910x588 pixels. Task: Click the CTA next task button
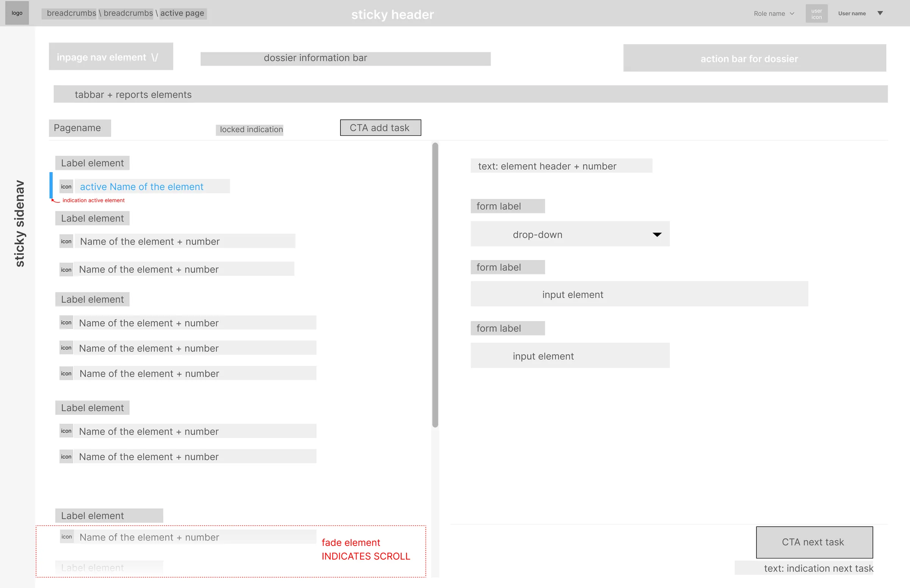[814, 542]
